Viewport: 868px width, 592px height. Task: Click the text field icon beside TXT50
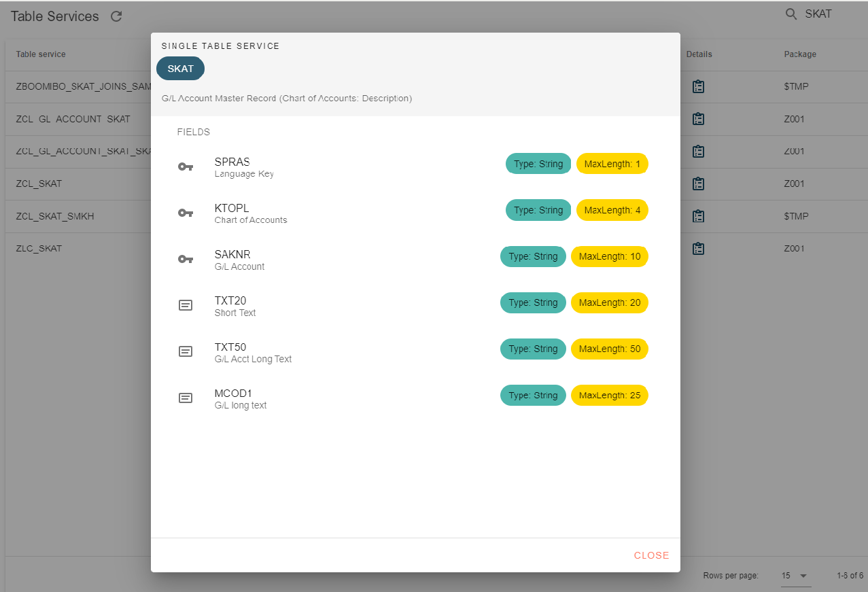pyautogui.click(x=186, y=351)
